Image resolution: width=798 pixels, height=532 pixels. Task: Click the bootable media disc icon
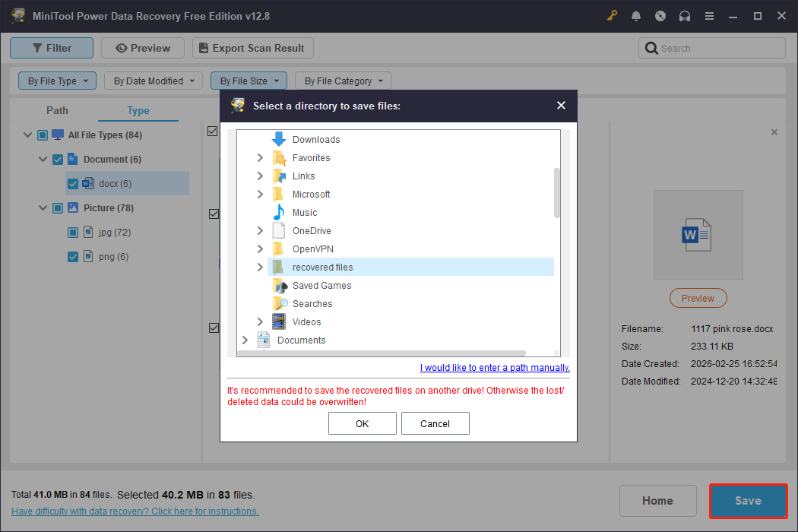[x=660, y=15]
